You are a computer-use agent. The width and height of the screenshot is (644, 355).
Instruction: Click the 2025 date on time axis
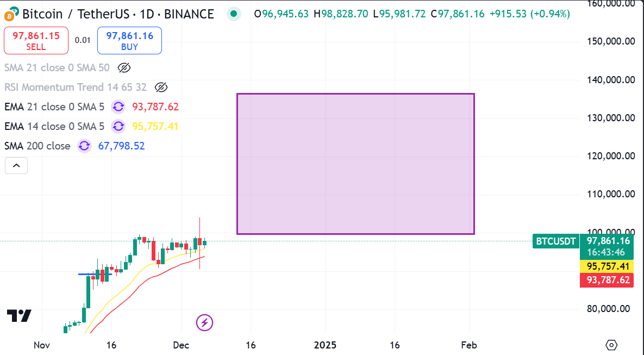pos(325,345)
